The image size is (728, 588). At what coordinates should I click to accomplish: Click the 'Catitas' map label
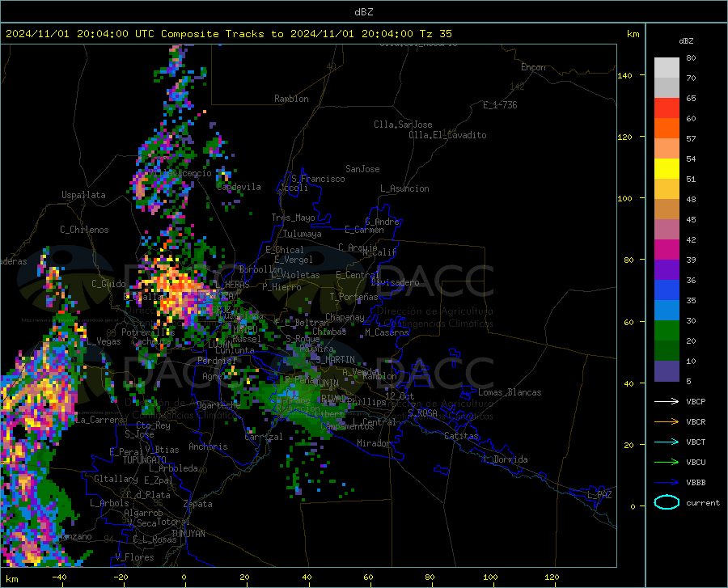462,436
